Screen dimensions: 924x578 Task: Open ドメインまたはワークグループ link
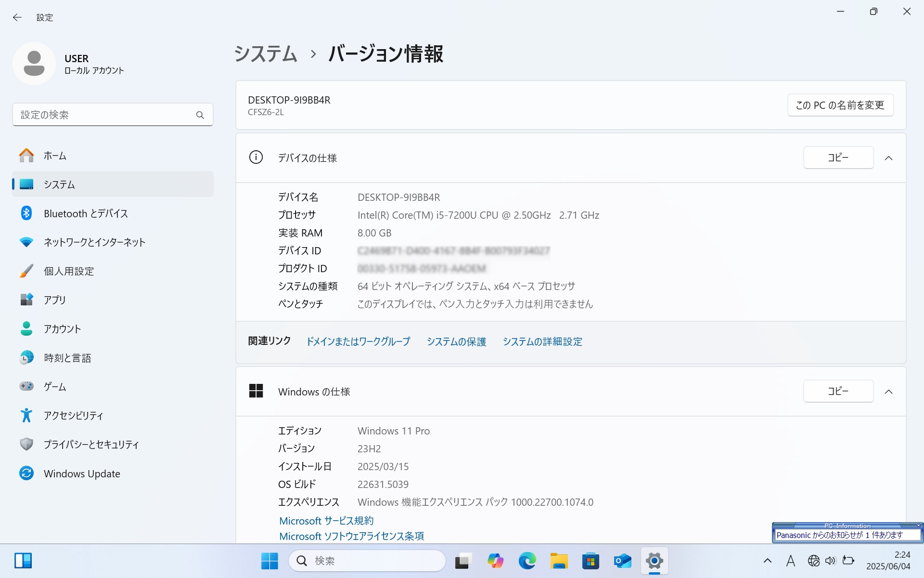tap(358, 342)
